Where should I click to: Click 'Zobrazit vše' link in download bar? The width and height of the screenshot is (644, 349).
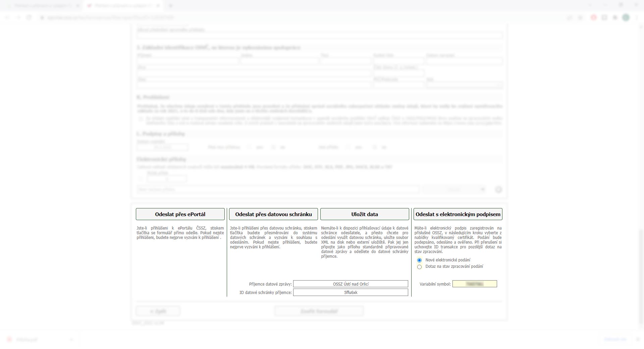point(615,339)
